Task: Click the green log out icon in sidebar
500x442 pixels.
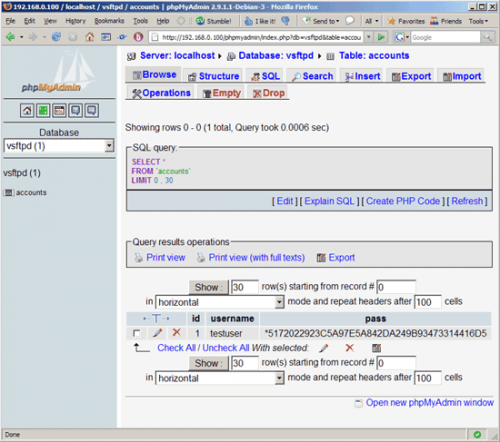Action: tap(43, 110)
